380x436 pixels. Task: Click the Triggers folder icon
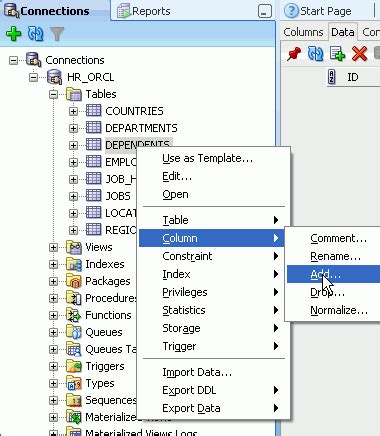pyautogui.click(x=74, y=366)
